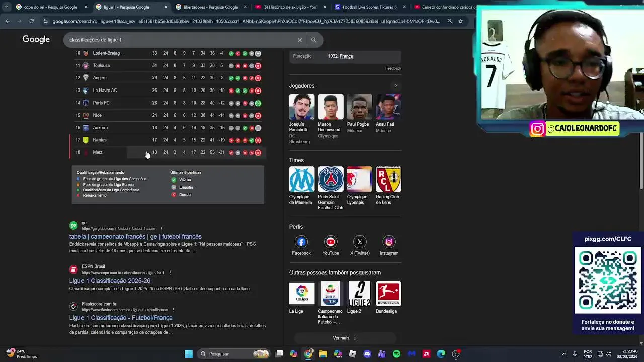Image resolution: width=644 pixels, height=362 pixels.
Task: Open Spotify from the taskbar
Action: [397, 354]
